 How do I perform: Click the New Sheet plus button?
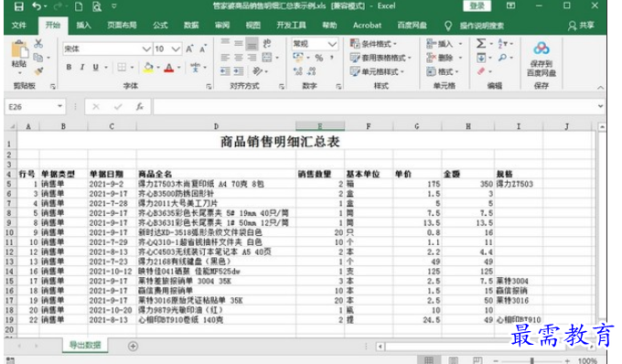click(x=133, y=346)
